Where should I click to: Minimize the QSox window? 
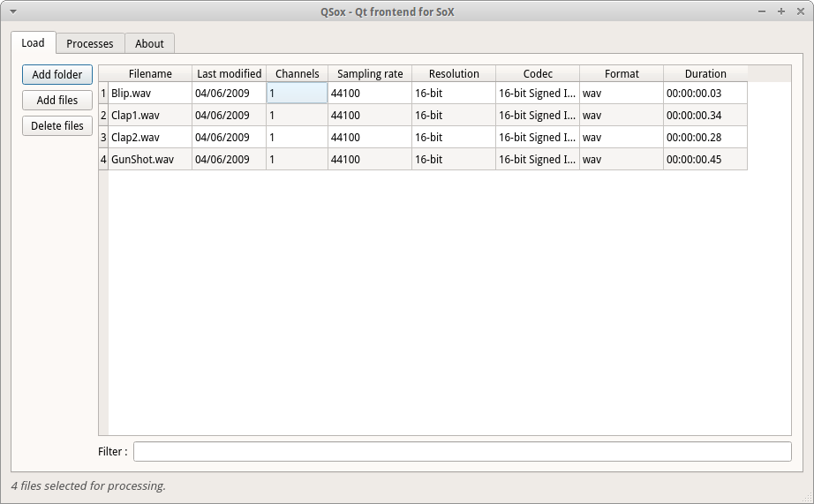click(x=762, y=11)
